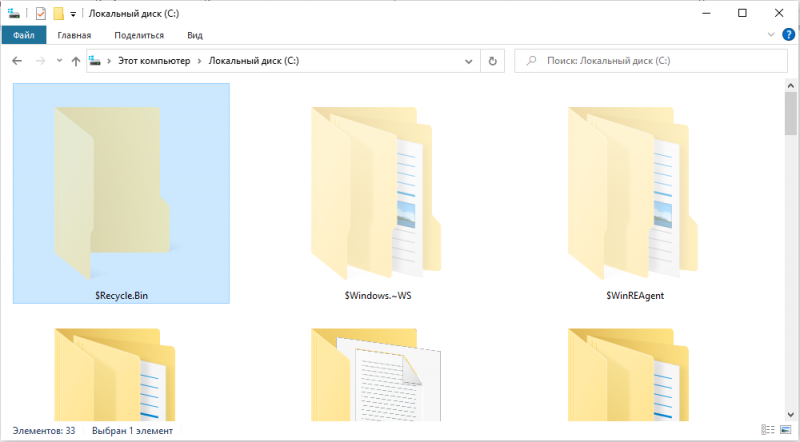Image resolution: width=800 pixels, height=442 pixels.
Task: Select the $WinREAgent folder icon
Action: pyautogui.click(x=633, y=193)
